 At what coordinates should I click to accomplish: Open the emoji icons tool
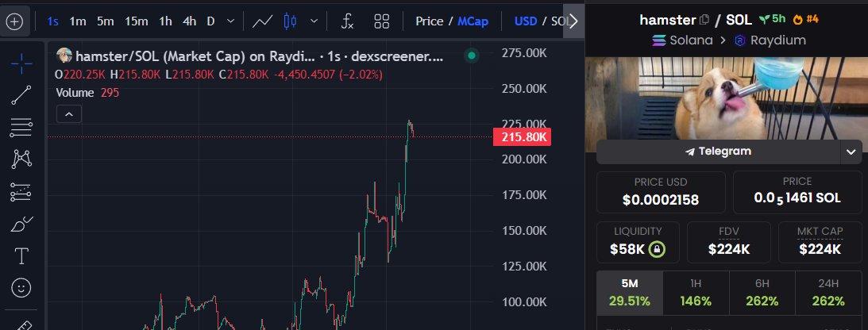[x=21, y=288]
